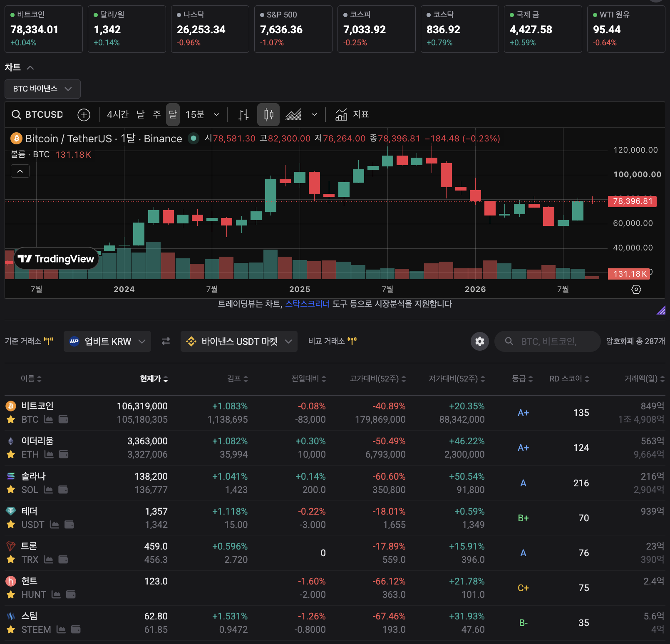Select the 15분 timeframe

coord(195,114)
